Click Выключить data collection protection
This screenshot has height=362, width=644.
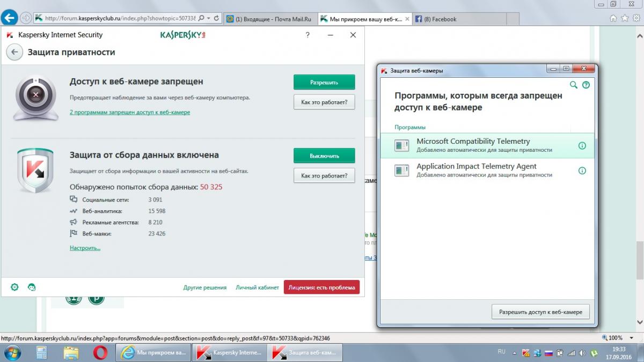[x=324, y=156]
